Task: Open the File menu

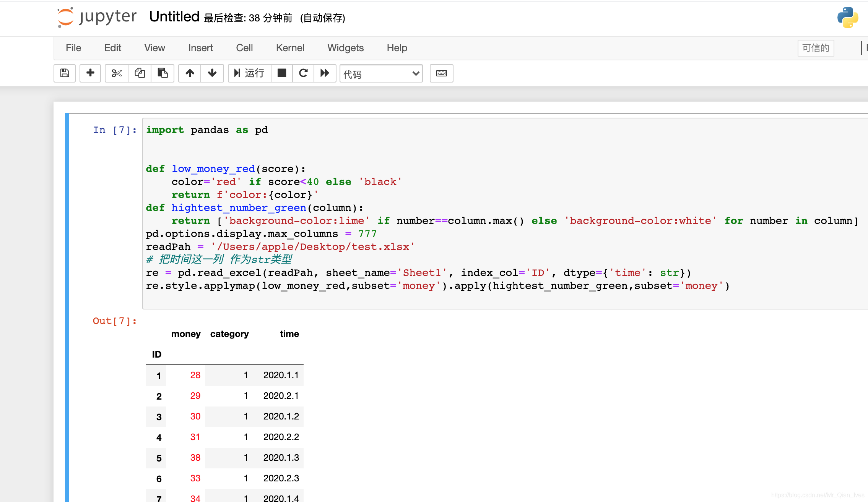Action: 73,48
